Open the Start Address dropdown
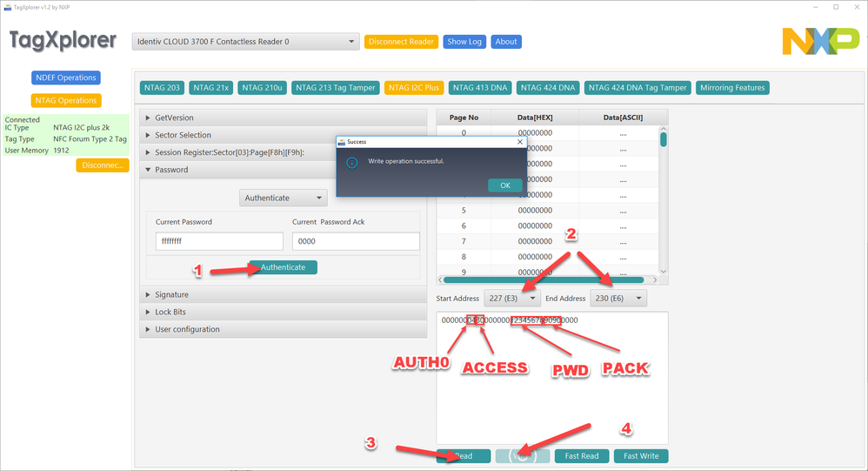Viewport: 868px width, 471px height. 511,298
